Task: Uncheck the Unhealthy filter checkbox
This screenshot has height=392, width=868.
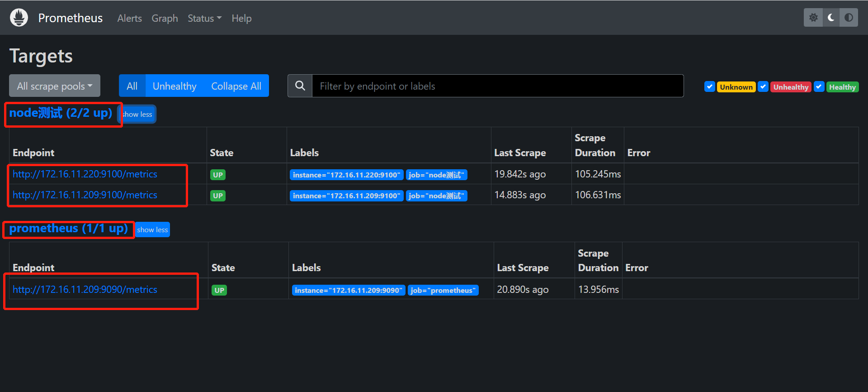Action: [763, 86]
